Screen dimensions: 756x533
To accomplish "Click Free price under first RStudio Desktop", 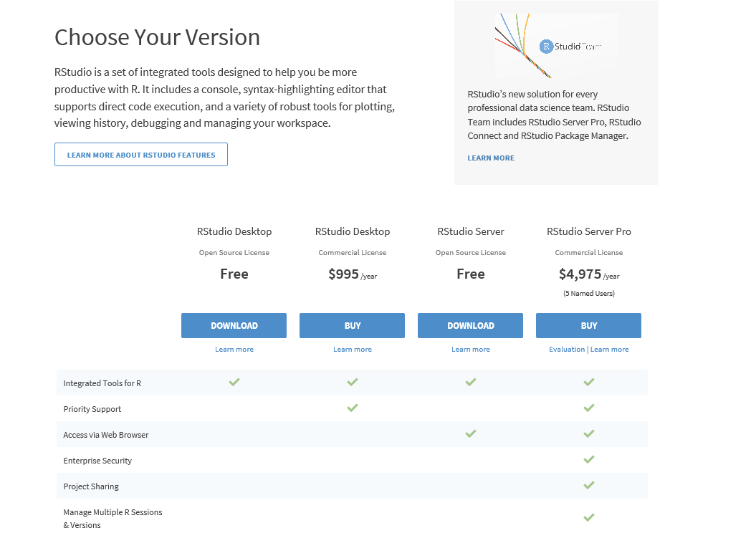I will [x=234, y=274].
